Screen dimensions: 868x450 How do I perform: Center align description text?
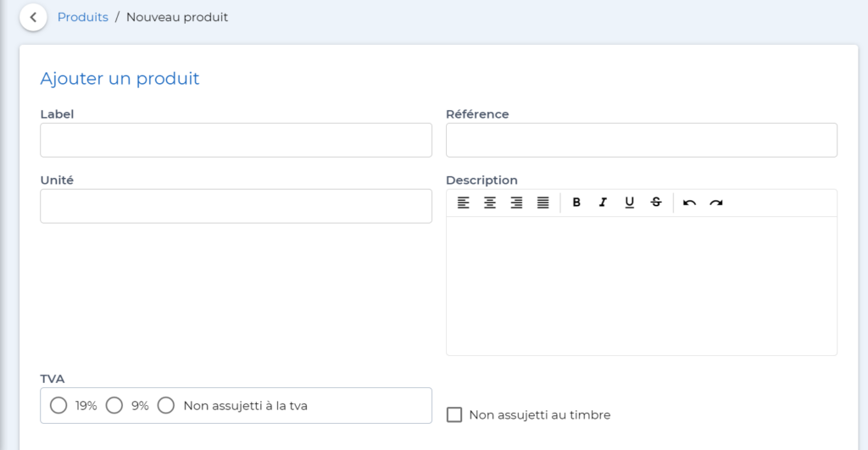[490, 203]
